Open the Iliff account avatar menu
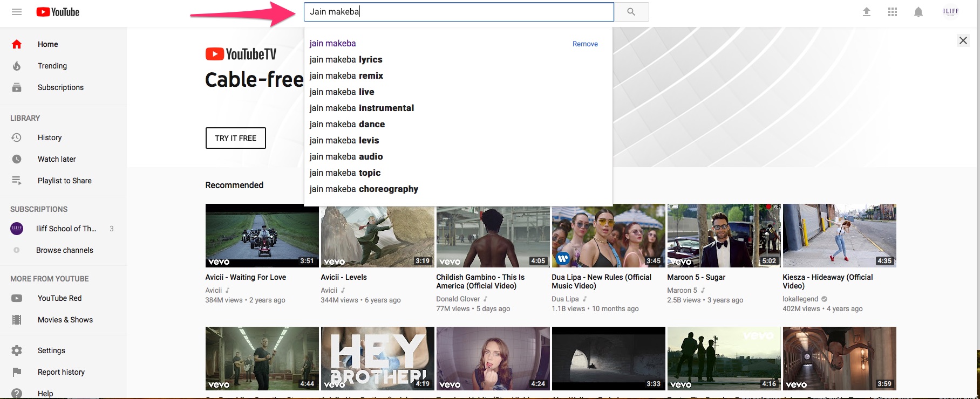 (x=950, y=11)
